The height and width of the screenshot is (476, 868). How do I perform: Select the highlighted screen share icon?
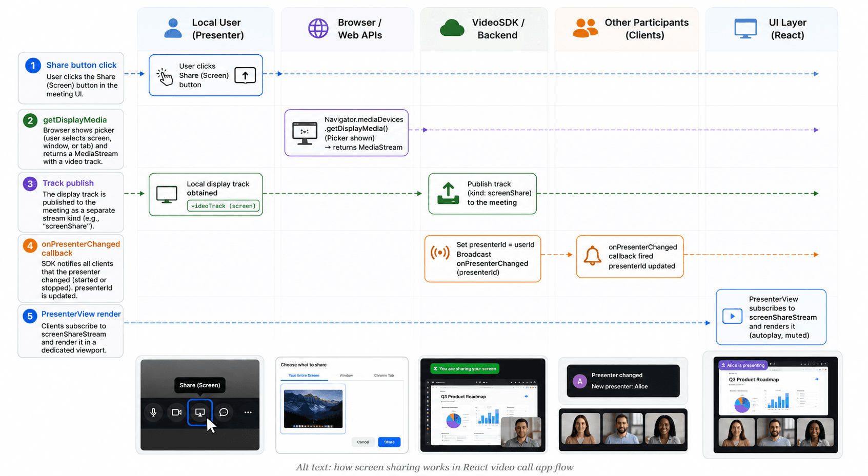click(x=200, y=412)
